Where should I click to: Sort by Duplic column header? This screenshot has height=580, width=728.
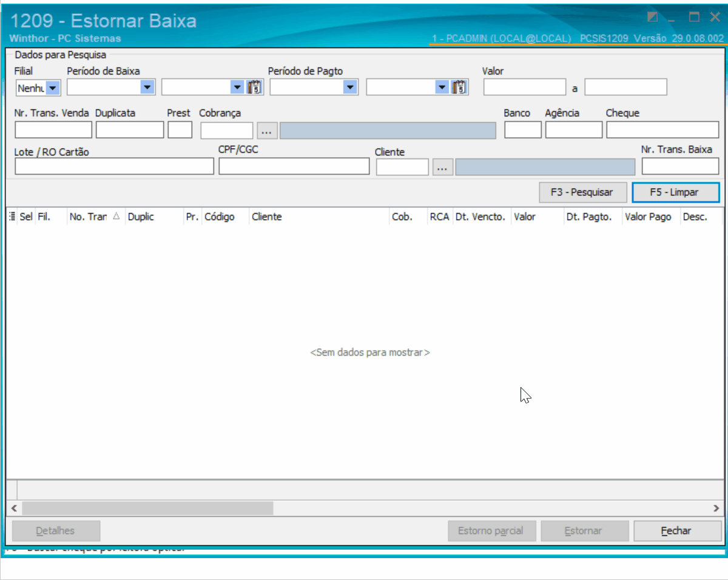pos(154,217)
